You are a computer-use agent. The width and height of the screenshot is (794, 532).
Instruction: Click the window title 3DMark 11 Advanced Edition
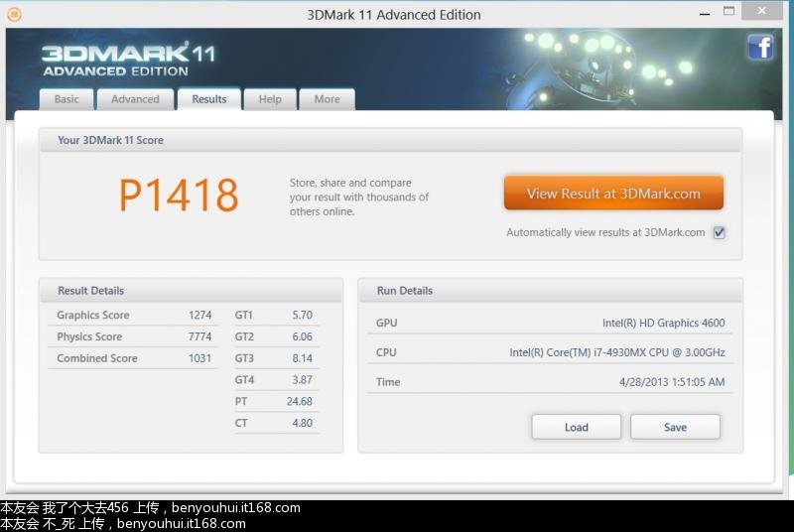(x=394, y=15)
